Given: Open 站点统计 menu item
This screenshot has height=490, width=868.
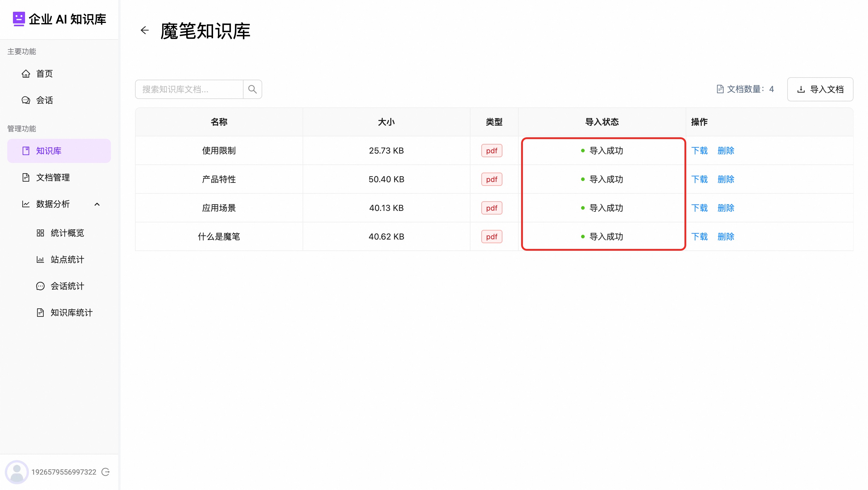Looking at the screenshot, I should click(x=67, y=259).
